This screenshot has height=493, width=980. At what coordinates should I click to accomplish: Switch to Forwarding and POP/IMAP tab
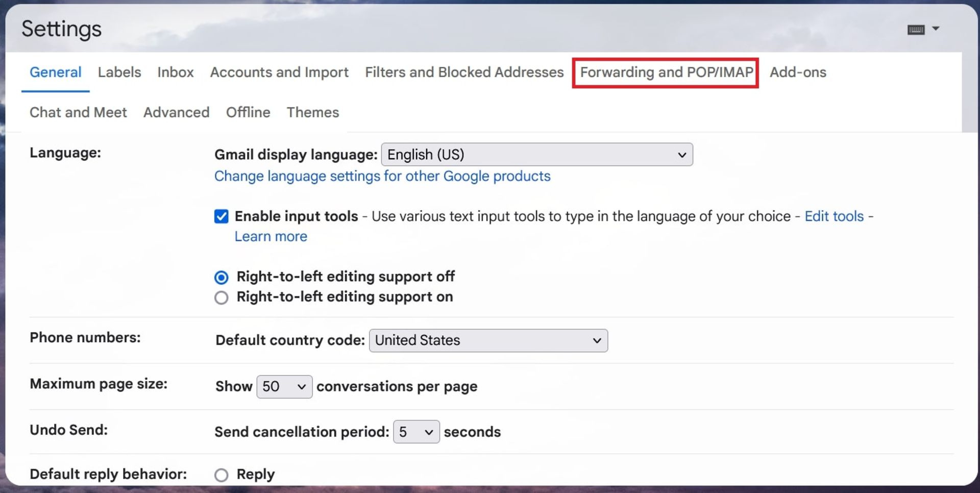(x=666, y=72)
